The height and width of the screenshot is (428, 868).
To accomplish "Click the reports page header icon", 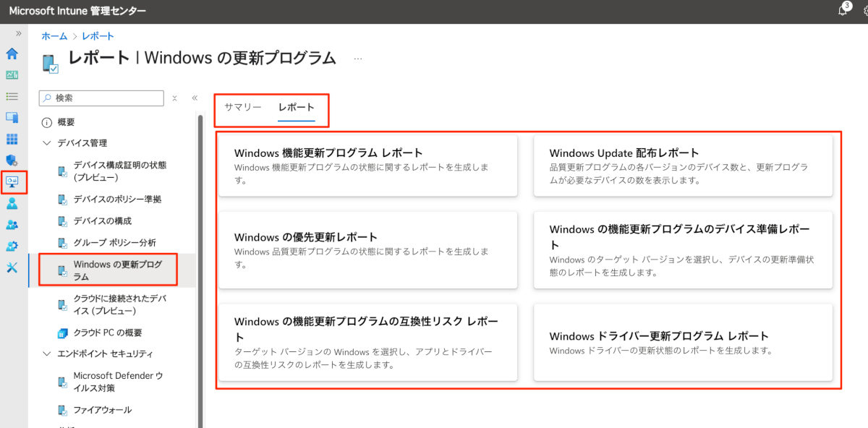I will point(50,64).
